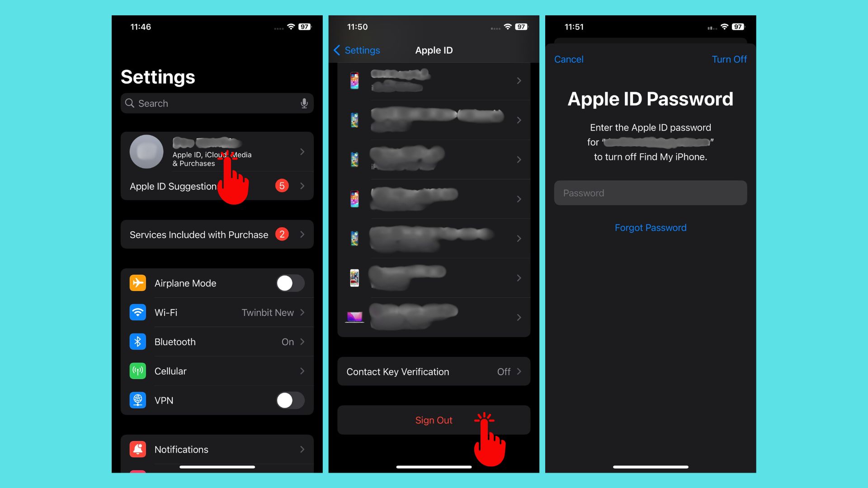Image resolution: width=868 pixels, height=488 pixels.
Task: Tap Sign Out button
Action: [434, 420]
